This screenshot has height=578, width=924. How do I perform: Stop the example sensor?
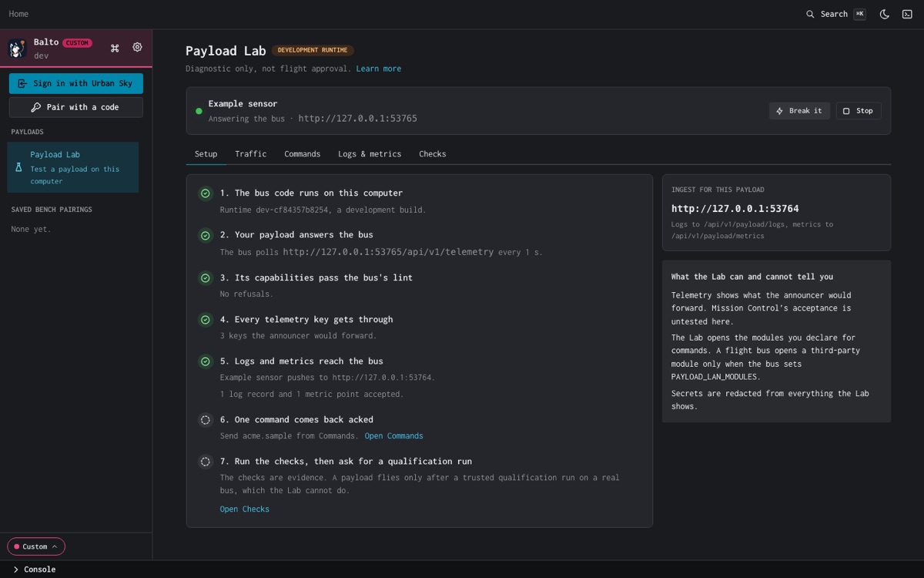[x=859, y=111]
